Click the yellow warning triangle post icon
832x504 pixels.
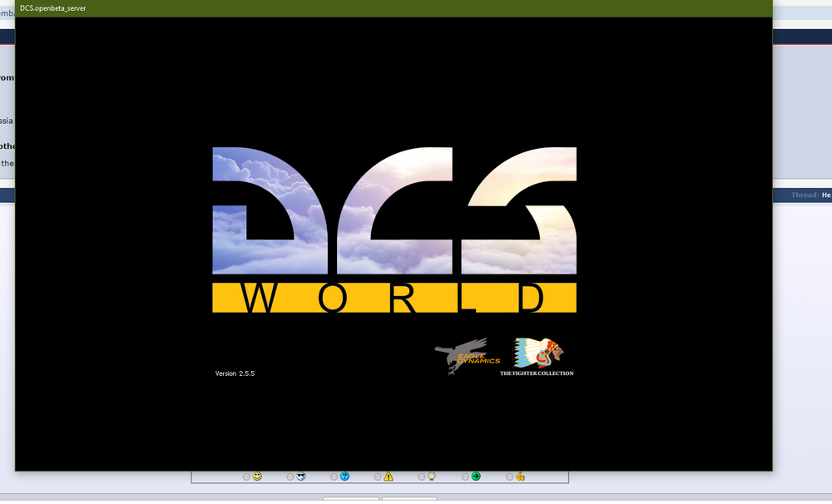tap(389, 477)
